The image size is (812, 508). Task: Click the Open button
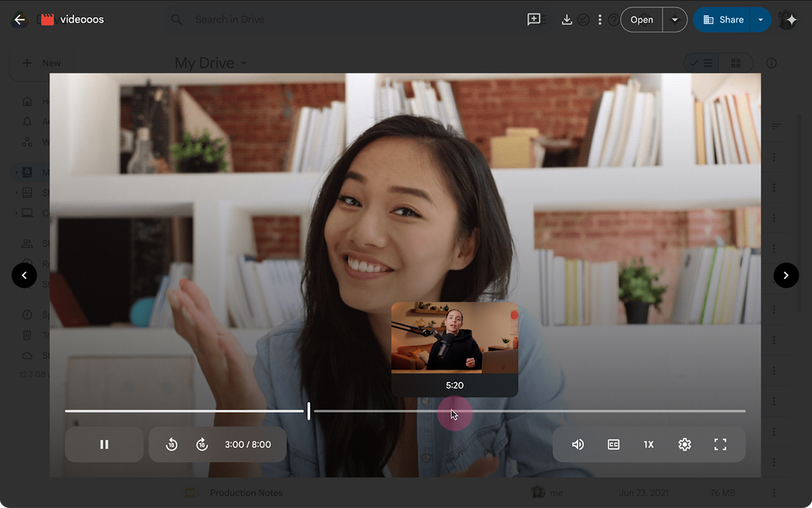[x=641, y=20]
